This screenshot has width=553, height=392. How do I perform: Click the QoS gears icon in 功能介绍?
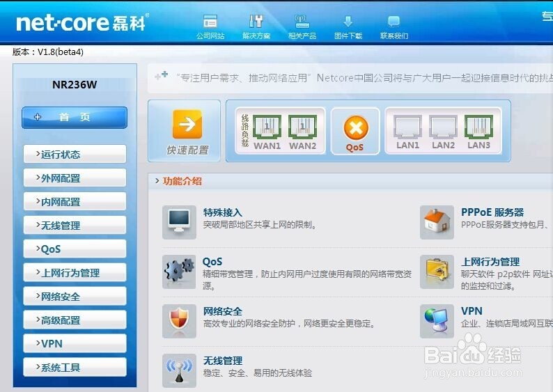pos(179,272)
